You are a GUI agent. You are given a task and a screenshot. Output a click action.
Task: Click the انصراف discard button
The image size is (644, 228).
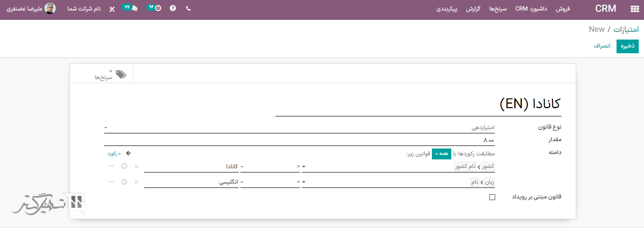pyautogui.click(x=602, y=46)
